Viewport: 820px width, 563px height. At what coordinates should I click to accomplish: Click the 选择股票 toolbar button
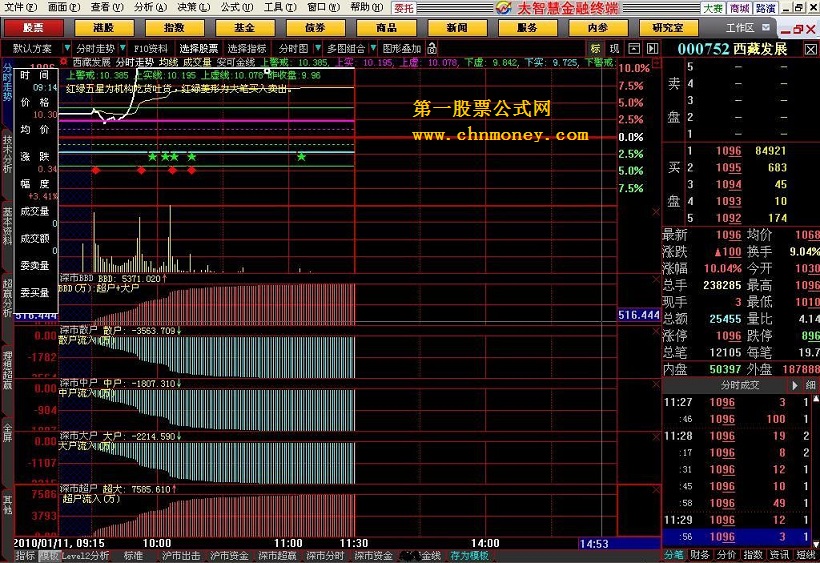pos(199,49)
